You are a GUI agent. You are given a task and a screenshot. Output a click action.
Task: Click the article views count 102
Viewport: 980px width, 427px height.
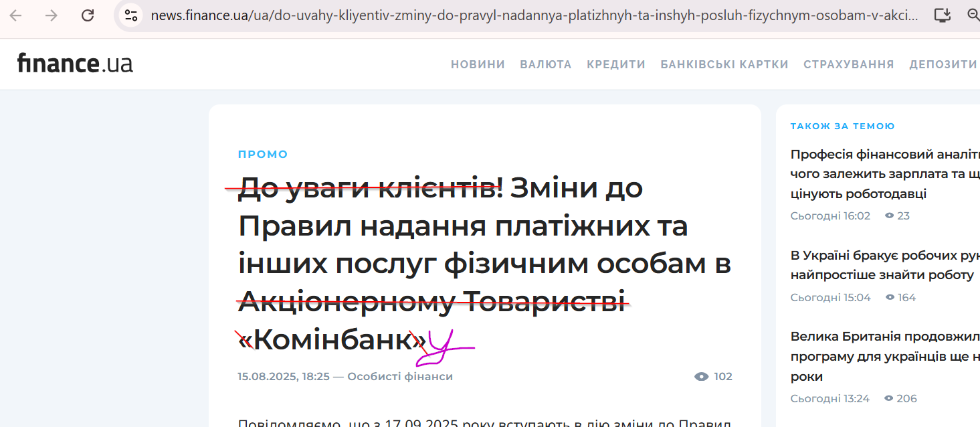click(723, 377)
